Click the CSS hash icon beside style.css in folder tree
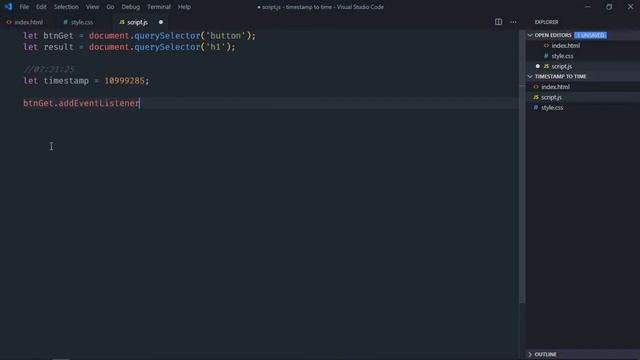The width and height of the screenshot is (640, 360). tap(536, 107)
